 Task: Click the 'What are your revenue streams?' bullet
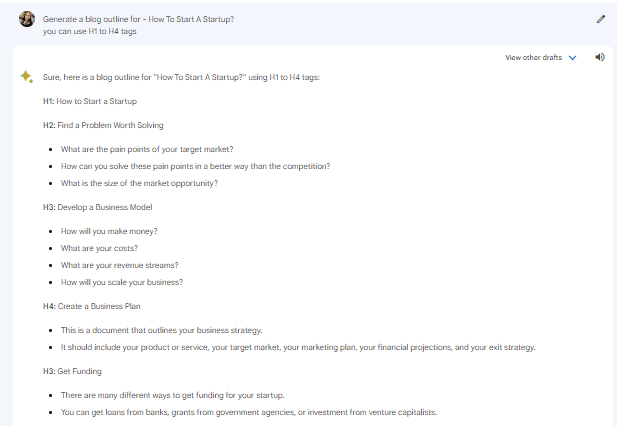[120, 265]
